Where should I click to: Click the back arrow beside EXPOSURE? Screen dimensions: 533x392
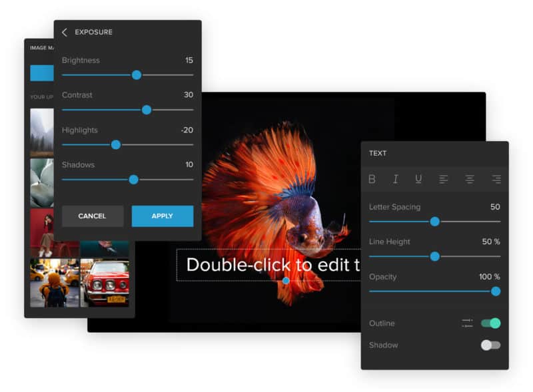(x=65, y=33)
